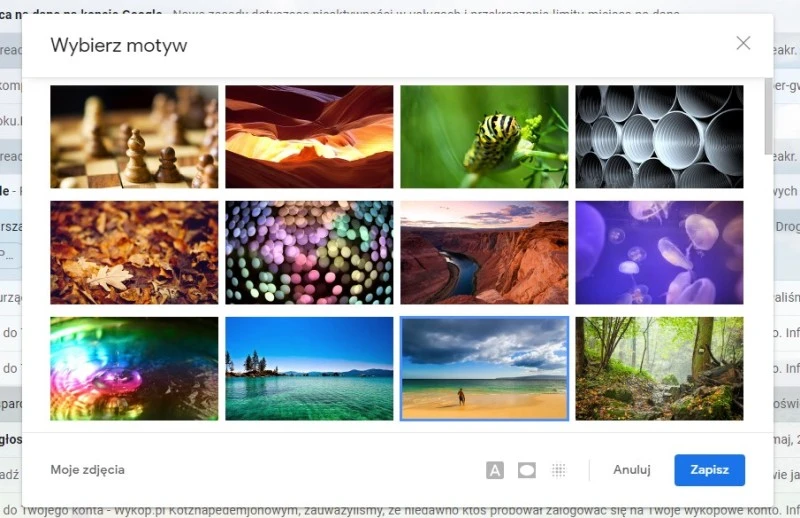Pick the Horseshoe Bend canyon theme

coord(484,253)
